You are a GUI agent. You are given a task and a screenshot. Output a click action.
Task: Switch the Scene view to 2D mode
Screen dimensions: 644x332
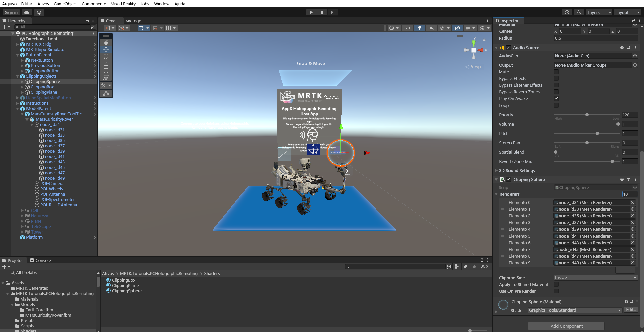(x=407, y=28)
